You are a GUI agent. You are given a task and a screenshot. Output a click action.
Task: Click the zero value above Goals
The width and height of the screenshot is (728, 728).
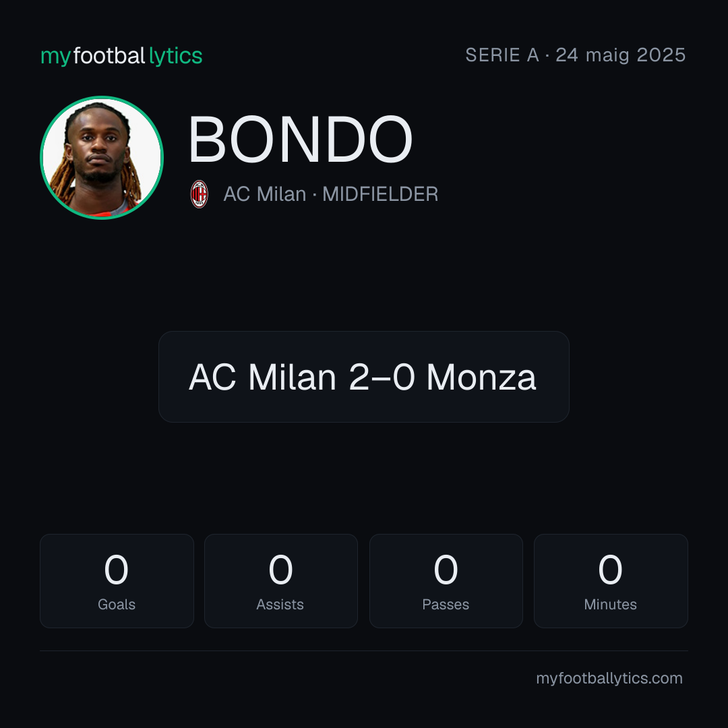(x=116, y=570)
